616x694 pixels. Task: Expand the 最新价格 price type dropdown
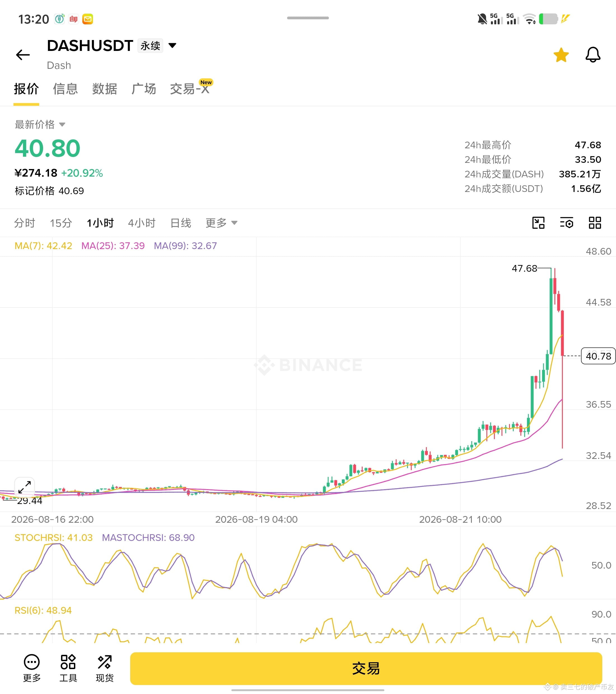40,124
